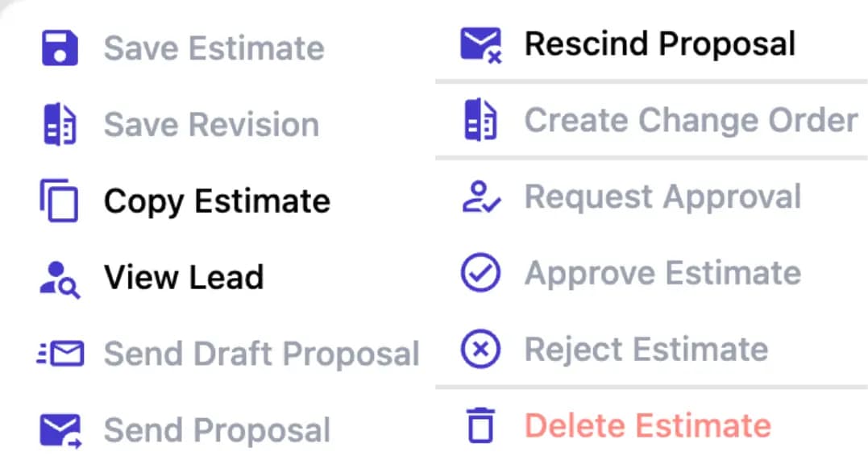Viewport: 868px width, 464px height.
Task: Click the floppy disk Save Estimate icon
Action: [x=59, y=47]
